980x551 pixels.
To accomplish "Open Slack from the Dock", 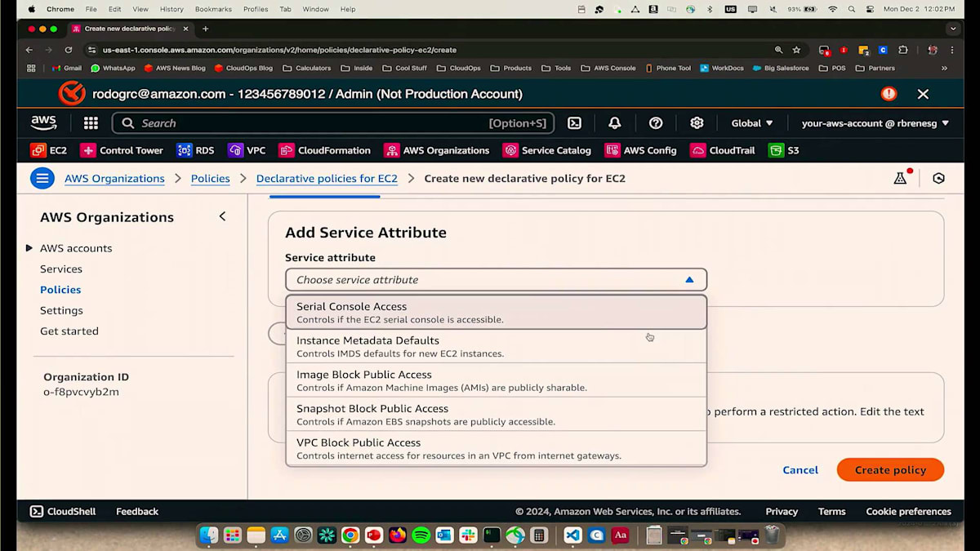I will [468, 535].
